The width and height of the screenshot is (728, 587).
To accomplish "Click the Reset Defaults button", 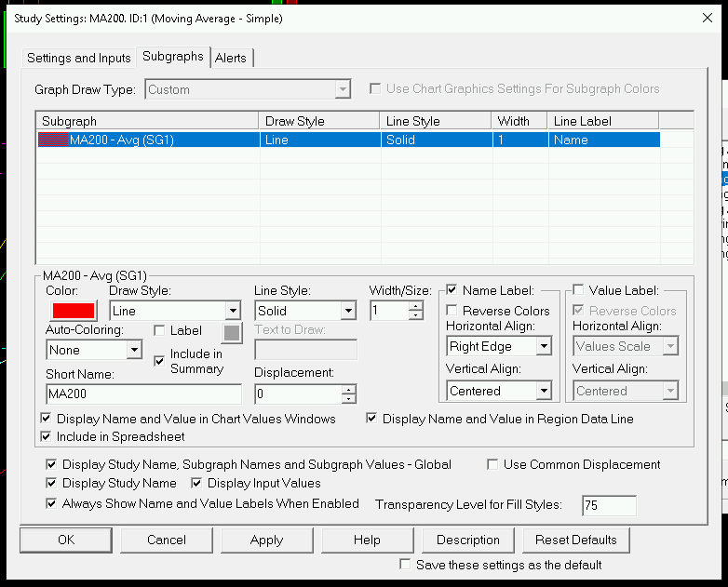I will tap(575, 540).
